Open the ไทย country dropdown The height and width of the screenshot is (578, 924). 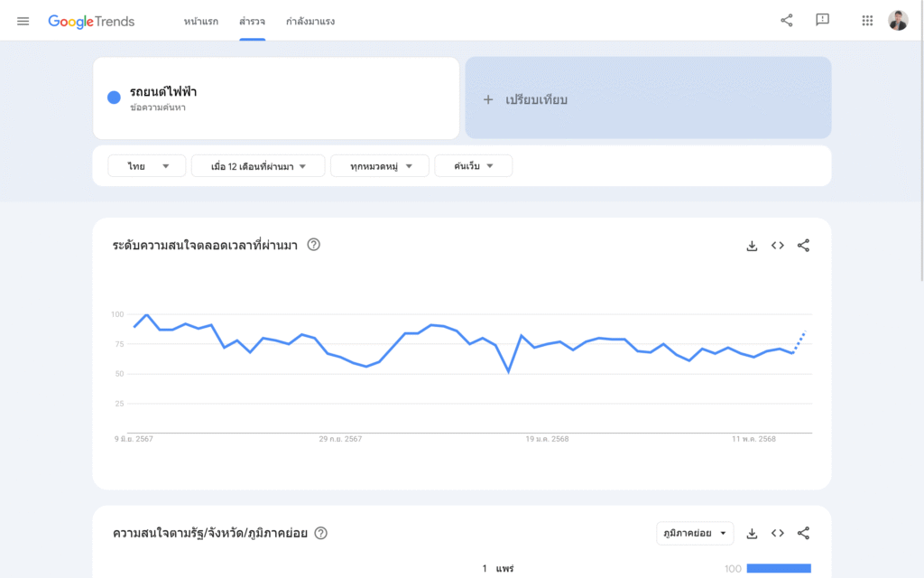147,166
